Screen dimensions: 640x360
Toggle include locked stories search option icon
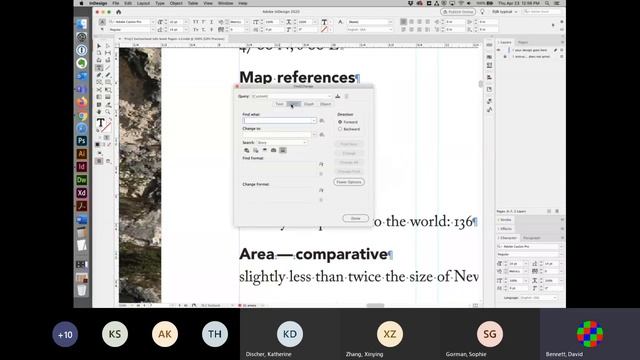(256, 151)
